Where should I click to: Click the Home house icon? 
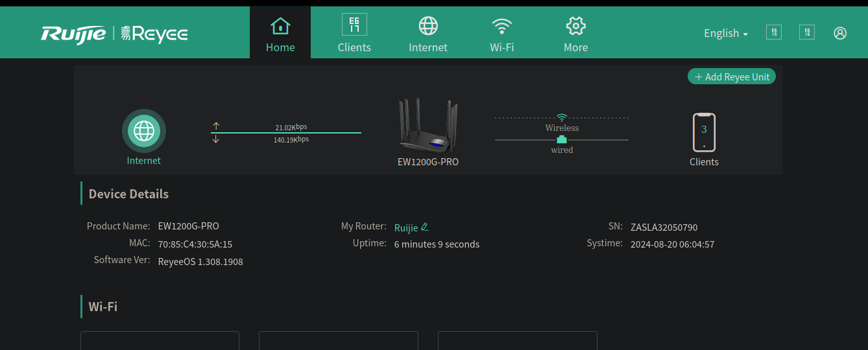(280, 26)
